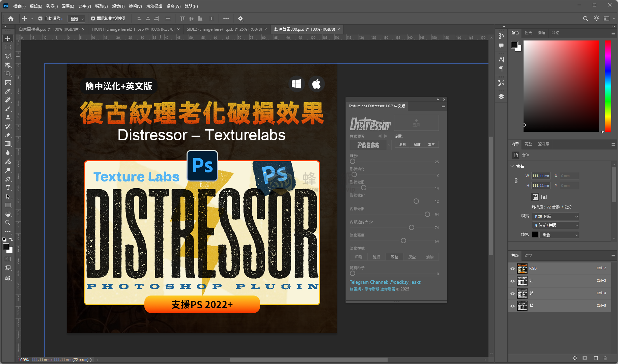Open the Window (視窗) menu

coord(173,6)
